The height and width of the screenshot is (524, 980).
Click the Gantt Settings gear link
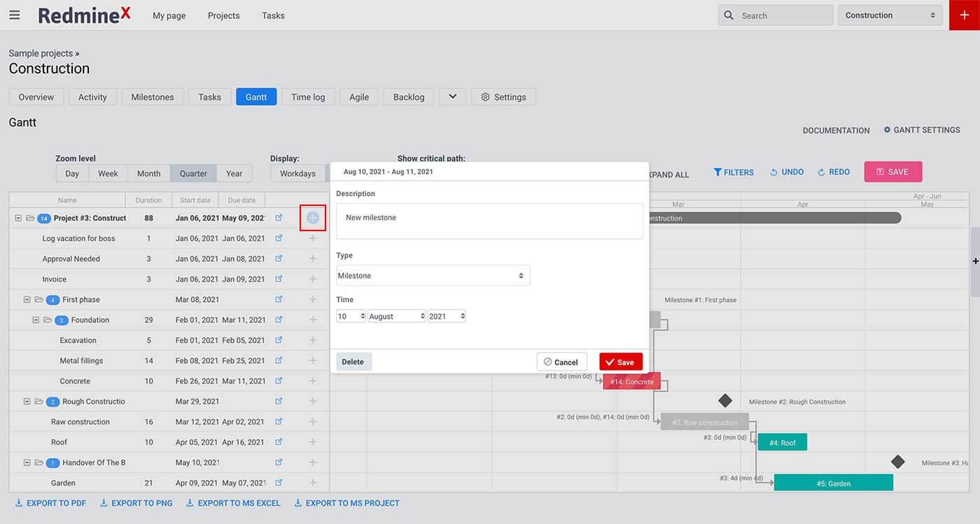tap(922, 130)
